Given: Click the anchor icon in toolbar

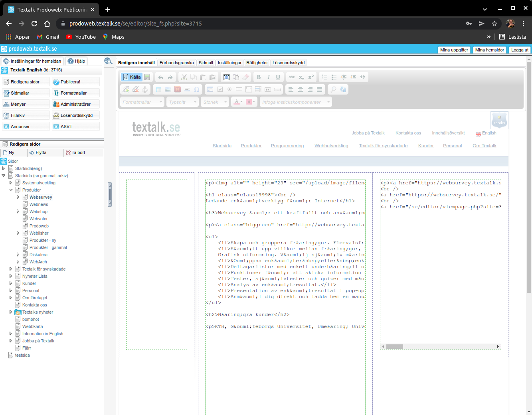Looking at the screenshot, I should [145, 89].
